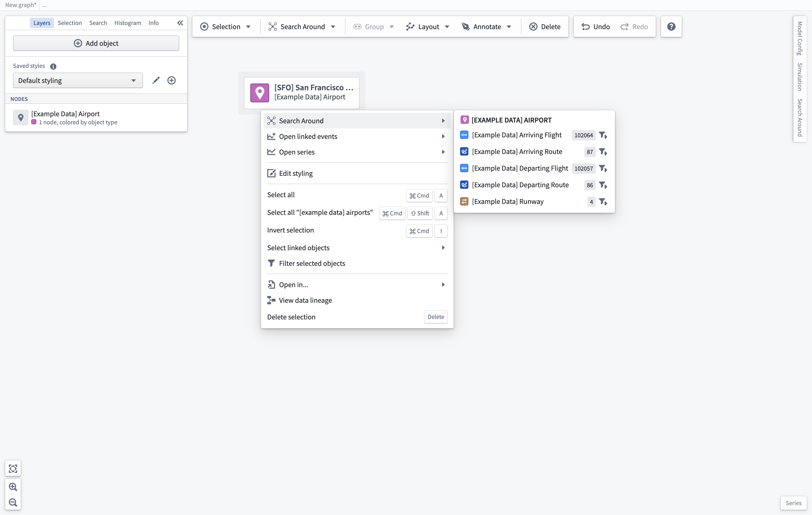
Task: Click the Search Around tool icon
Action: click(x=272, y=27)
